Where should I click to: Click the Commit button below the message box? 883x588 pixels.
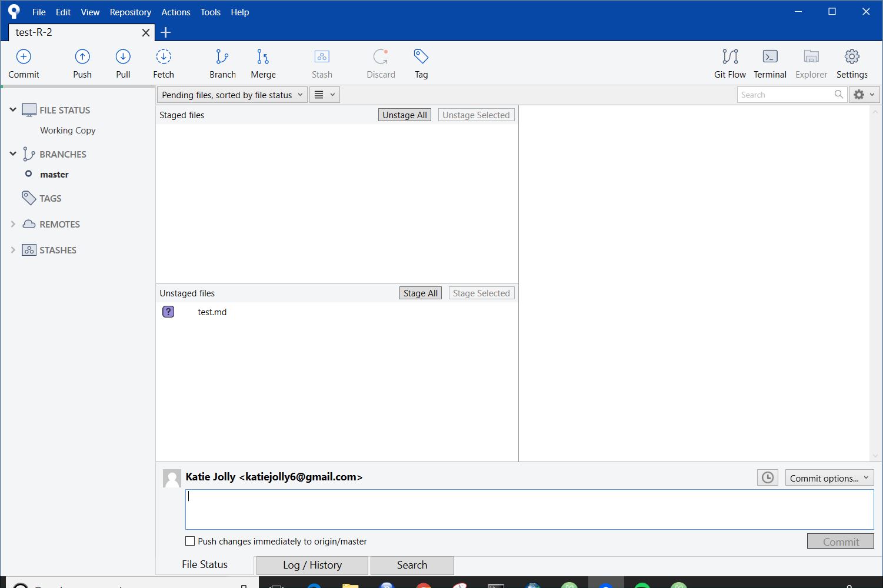click(x=841, y=542)
